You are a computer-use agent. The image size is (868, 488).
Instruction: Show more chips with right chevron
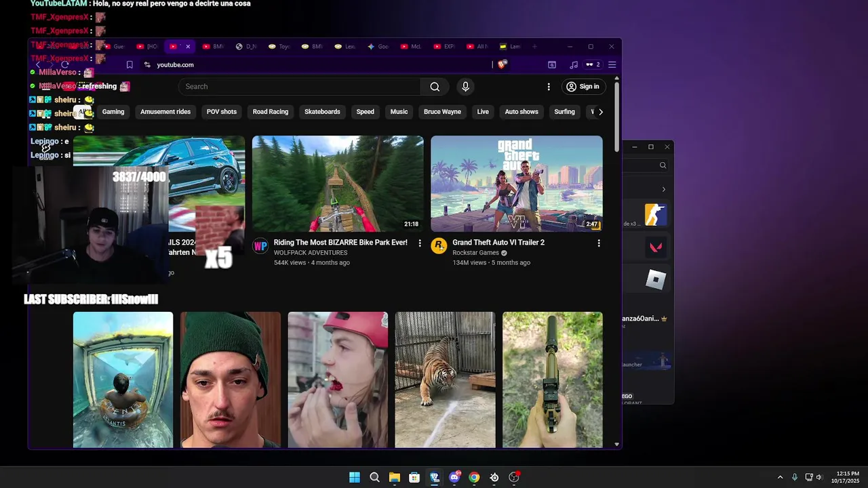click(600, 112)
